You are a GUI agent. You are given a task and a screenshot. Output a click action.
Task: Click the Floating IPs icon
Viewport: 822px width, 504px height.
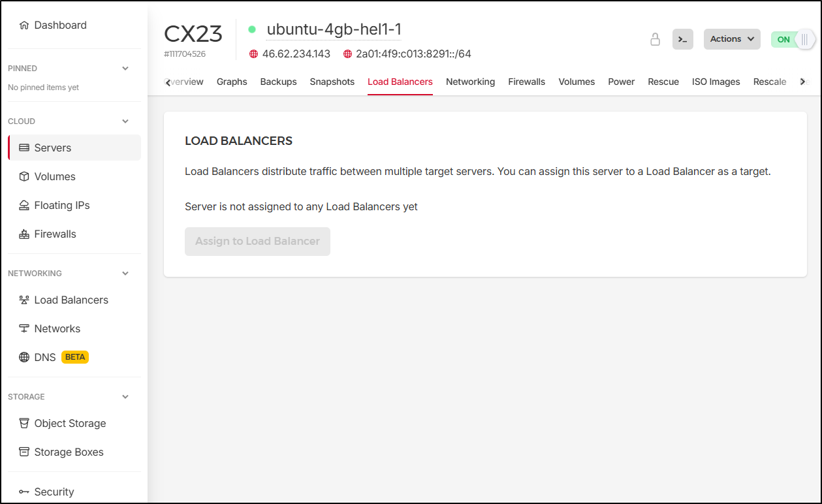[x=24, y=206]
